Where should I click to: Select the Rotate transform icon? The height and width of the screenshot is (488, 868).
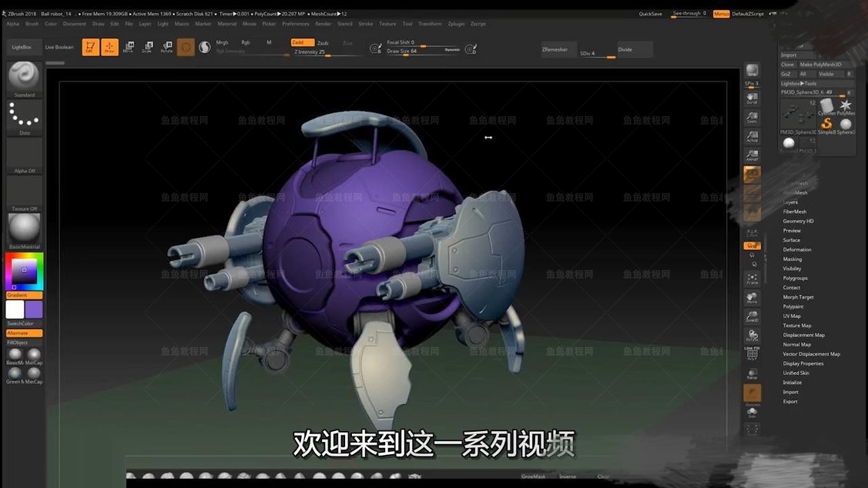pos(166,47)
